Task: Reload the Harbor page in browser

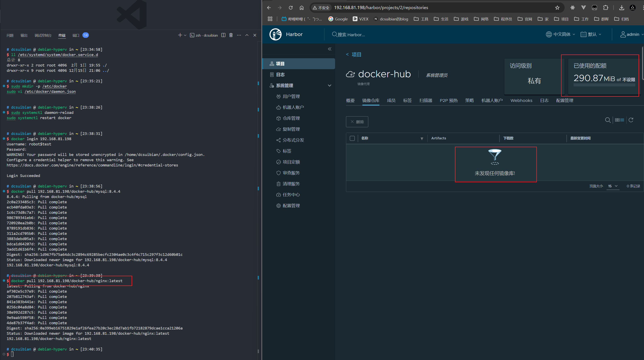Action: [291, 8]
